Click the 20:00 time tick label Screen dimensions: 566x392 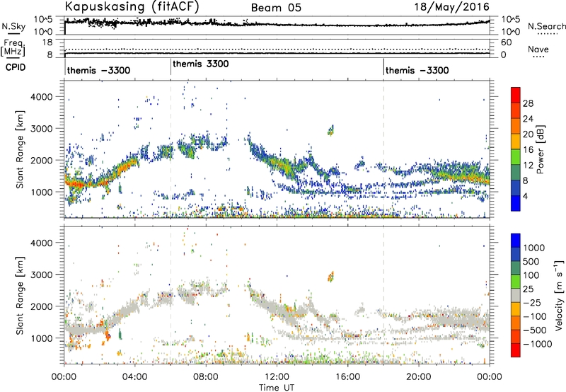(419, 377)
